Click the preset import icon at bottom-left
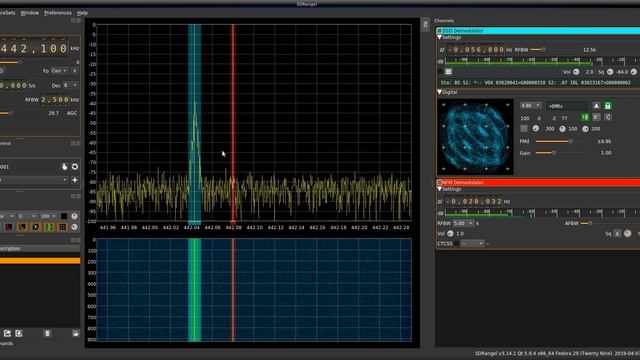Image resolution: width=640 pixels, height=360 pixels. click(19, 333)
